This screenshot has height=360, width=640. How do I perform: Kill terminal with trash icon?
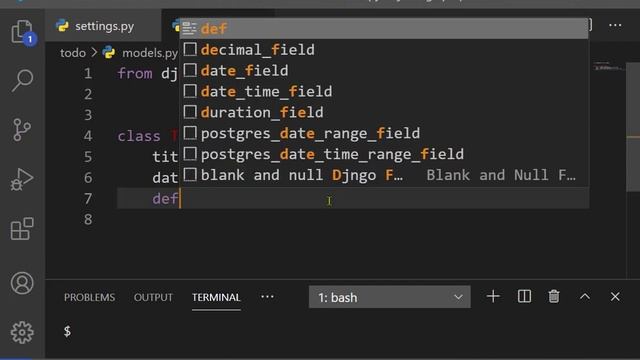[x=554, y=297]
